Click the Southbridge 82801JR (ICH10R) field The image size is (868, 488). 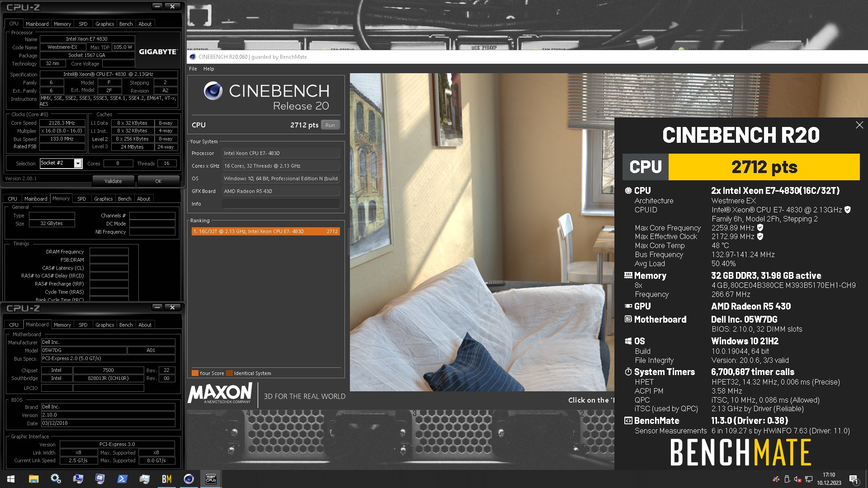(x=108, y=378)
